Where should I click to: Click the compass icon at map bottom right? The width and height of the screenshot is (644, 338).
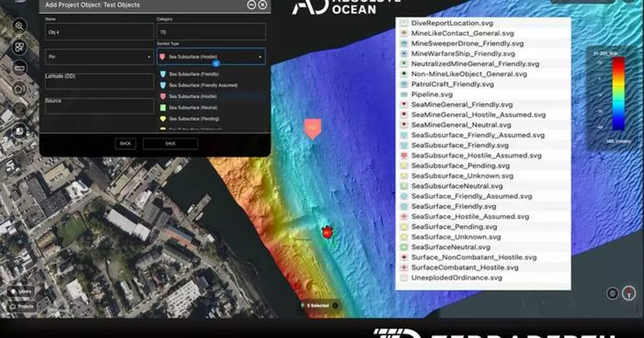click(x=630, y=293)
